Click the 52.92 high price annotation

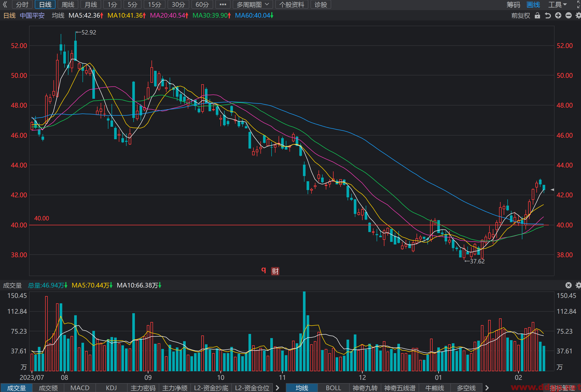click(86, 32)
